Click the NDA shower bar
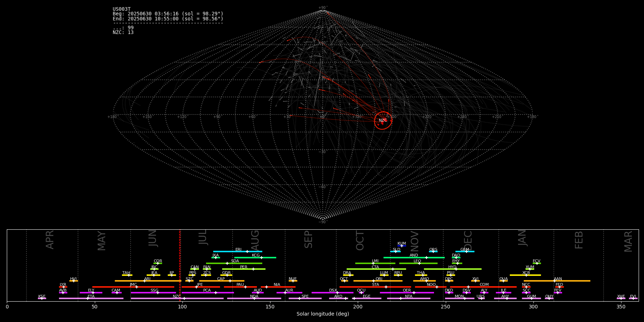 (x=254, y=298)
